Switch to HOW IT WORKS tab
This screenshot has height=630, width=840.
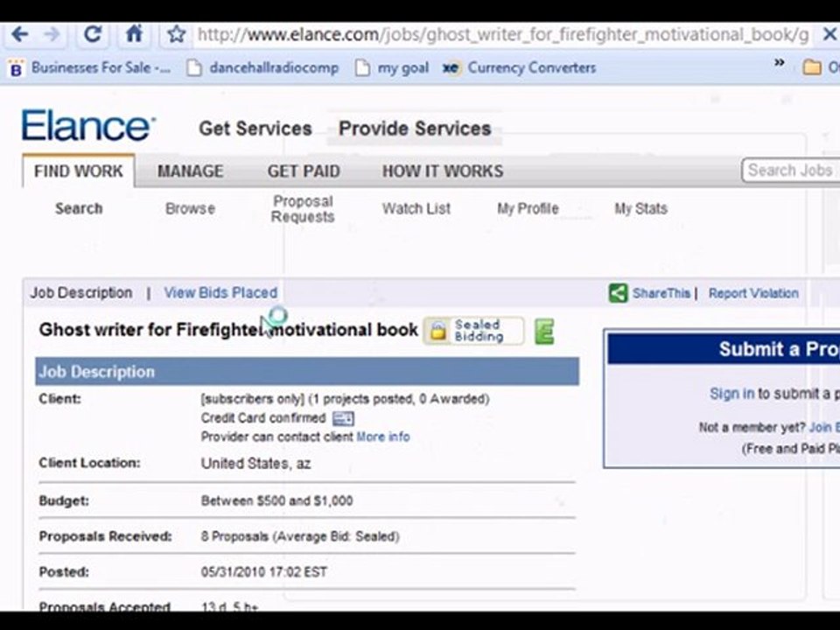(x=443, y=171)
